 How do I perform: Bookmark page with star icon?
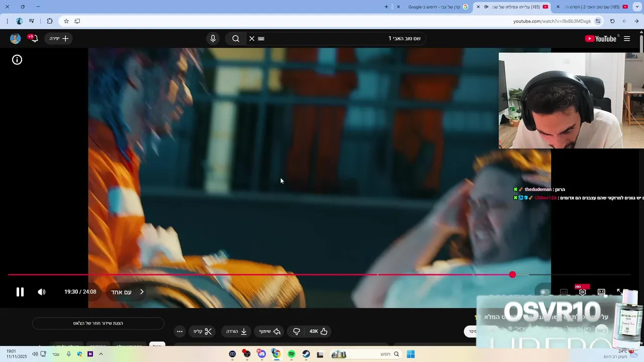[x=66, y=21]
